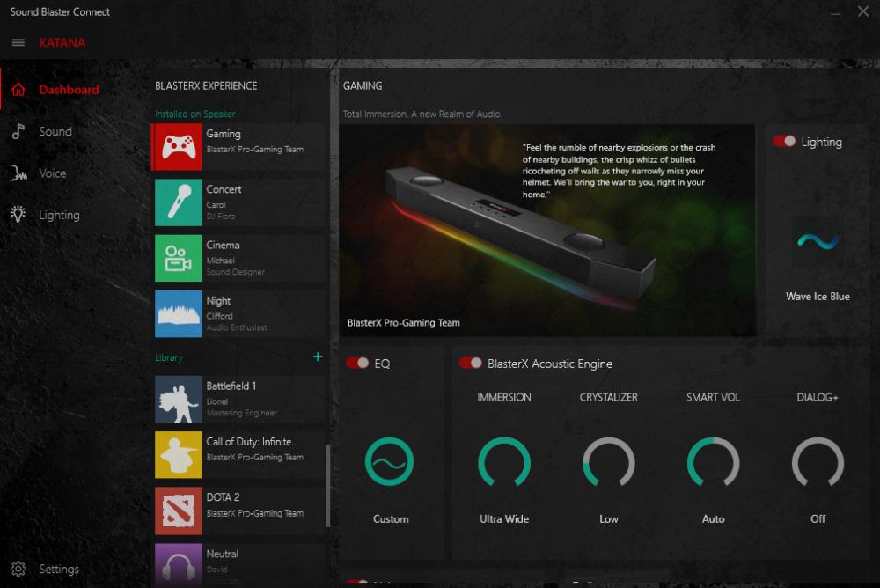Click the Lighting bulb icon in sidebar

point(18,215)
